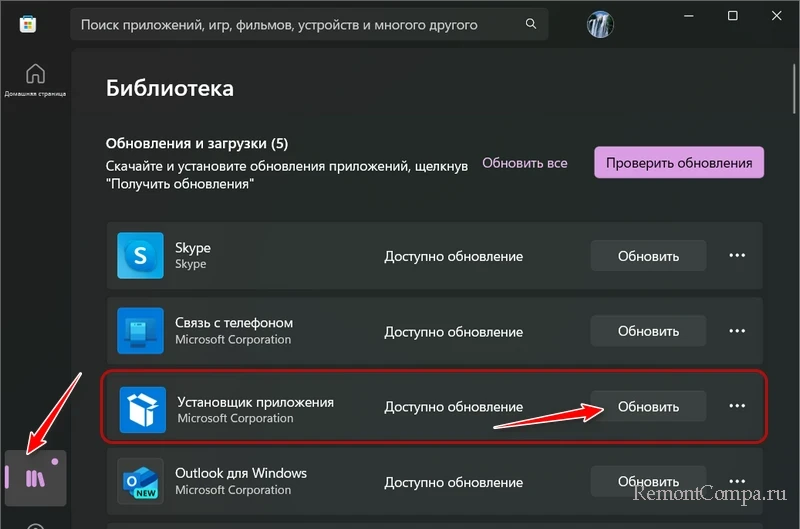800x529 pixels.
Task: Select the Установщик приложения title
Action: (256, 402)
